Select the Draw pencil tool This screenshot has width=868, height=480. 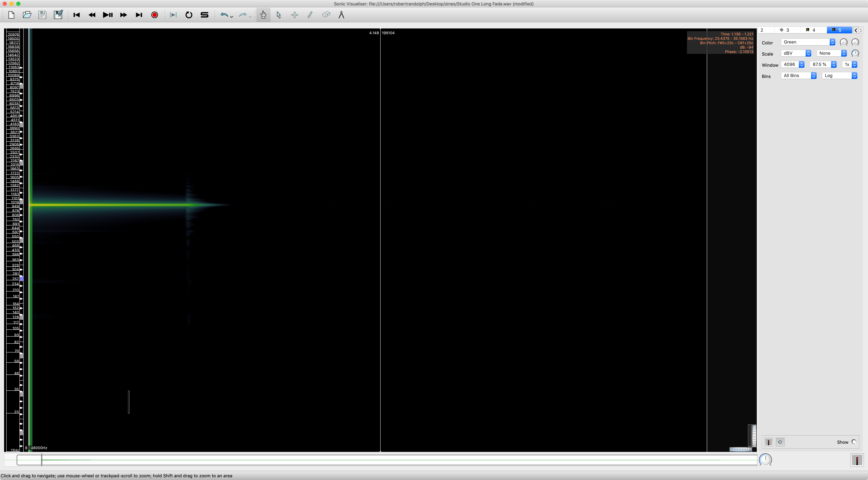tap(310, 15)
